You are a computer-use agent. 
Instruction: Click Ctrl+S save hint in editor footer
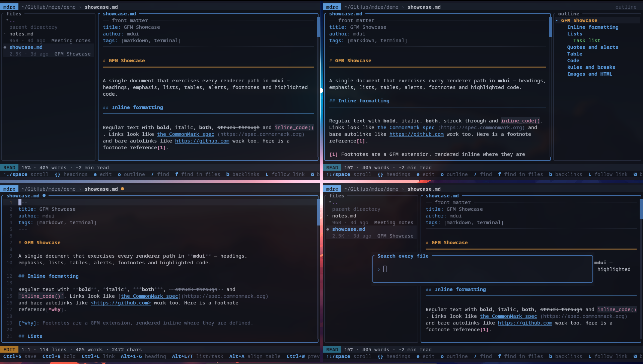pyautogui.click(x=20, y=356)
